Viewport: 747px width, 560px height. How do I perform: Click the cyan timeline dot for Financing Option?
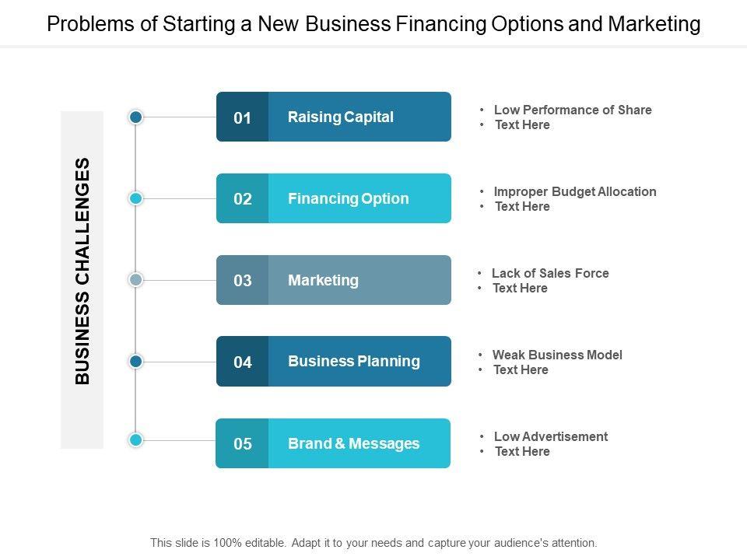tap(136, 198)
